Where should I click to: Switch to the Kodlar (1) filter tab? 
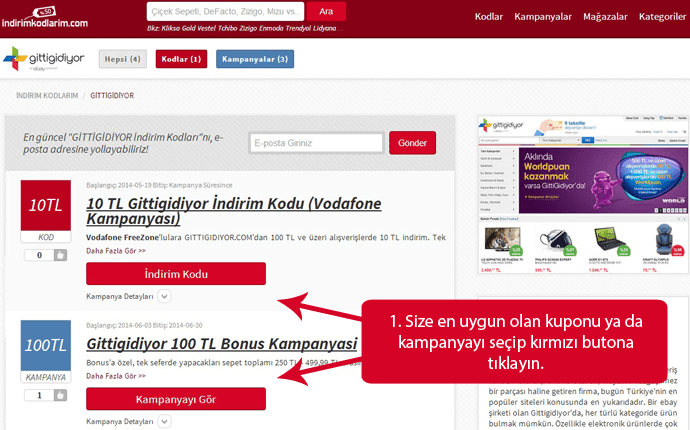point(181,60)
